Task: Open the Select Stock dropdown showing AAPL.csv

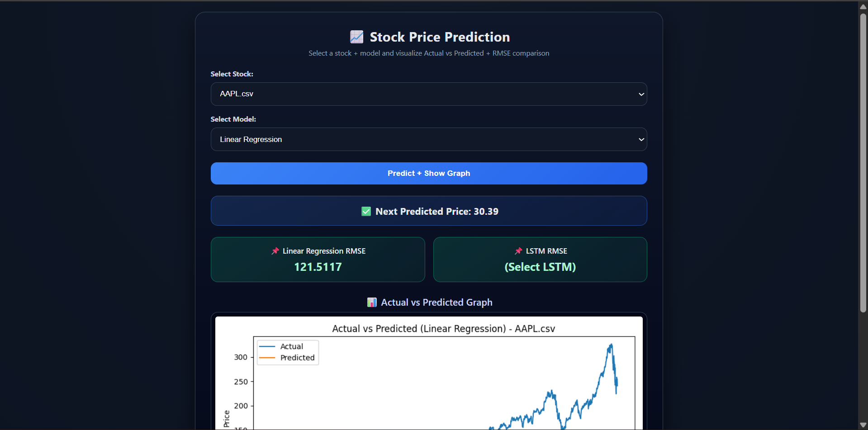Action: (429, 94)
